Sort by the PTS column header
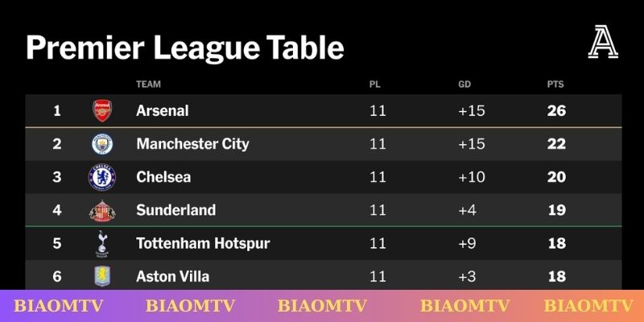This screenshot has width=644, height=322. point(555,84)
